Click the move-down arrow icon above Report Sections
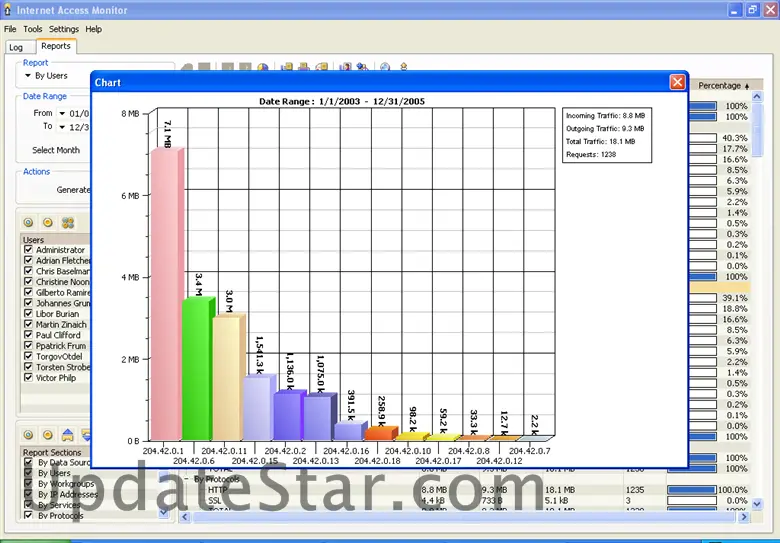780x543 pixels. coord(86,435)
